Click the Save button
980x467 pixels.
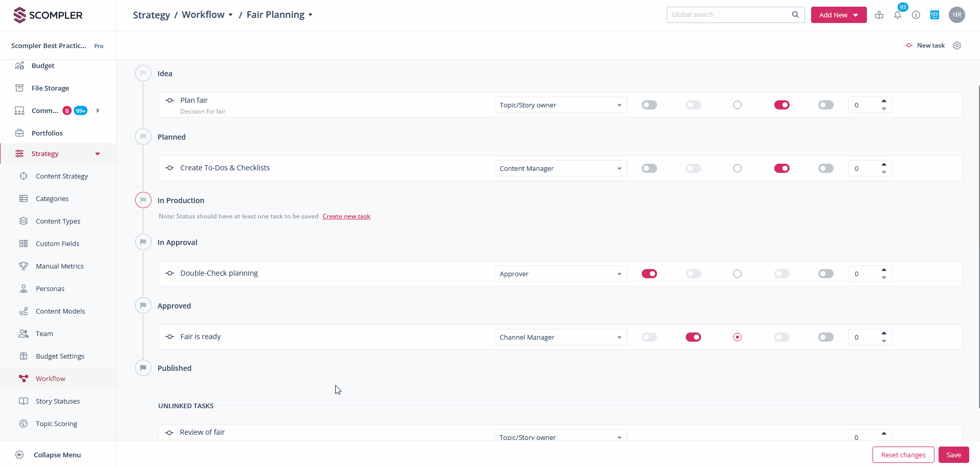[x=953, y=455]
